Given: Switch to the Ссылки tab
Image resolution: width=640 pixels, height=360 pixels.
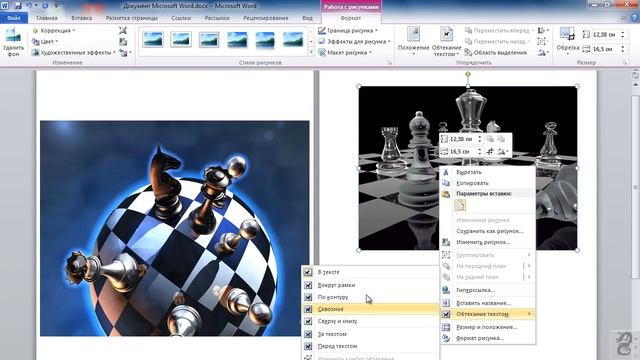Looking at the screenshot, I should coord(181,18).
